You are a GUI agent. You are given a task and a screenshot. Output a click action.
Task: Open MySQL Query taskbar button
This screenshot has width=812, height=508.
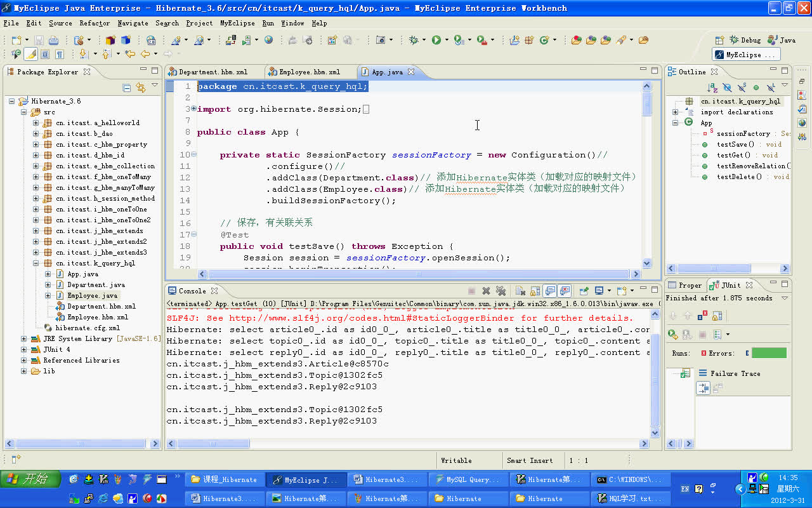[468, 480]
